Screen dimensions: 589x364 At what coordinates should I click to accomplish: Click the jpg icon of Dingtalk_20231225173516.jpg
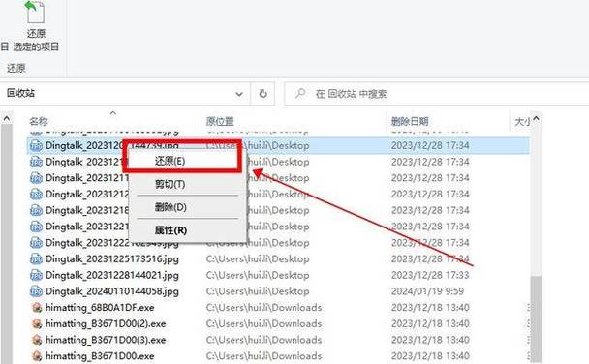click(36, 258)
